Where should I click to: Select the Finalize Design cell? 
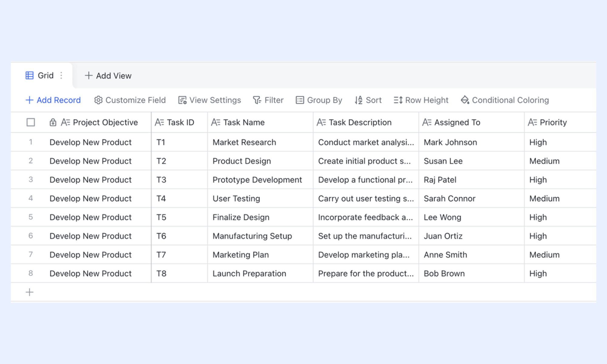[260, 217]
